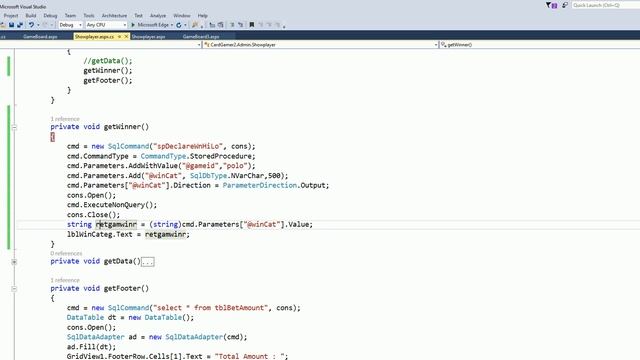This screenshot has width=640, height=360.
Task: Click the Redo arrow icon
Action: tap(46, 25)
